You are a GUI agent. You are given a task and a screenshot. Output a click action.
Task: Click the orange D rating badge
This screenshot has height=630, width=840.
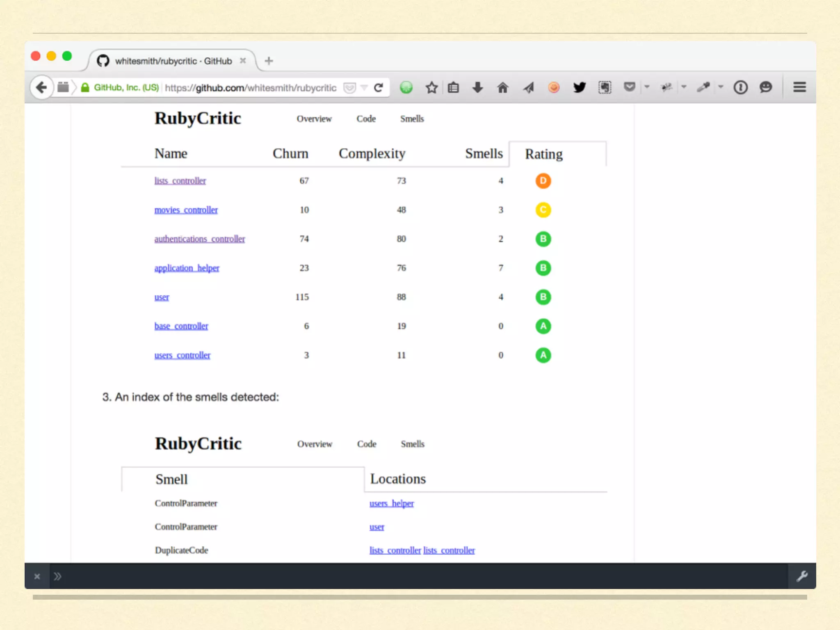[543, 181]
